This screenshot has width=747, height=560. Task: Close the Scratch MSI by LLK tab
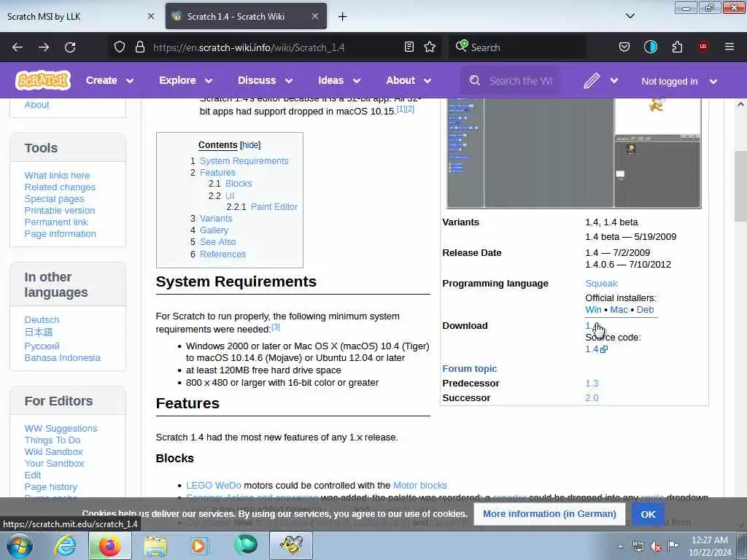point(151,16)
